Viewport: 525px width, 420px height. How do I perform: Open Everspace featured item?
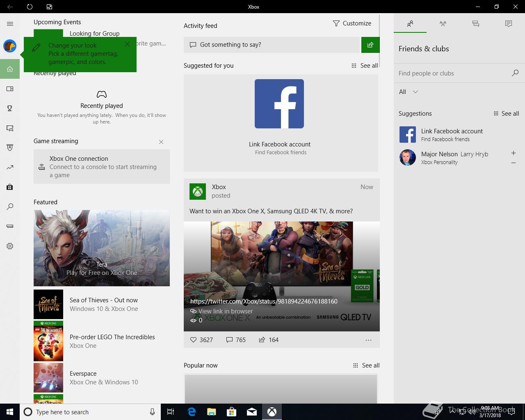(102, 378)
